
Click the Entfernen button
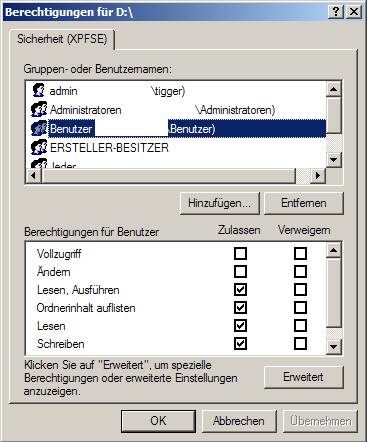304,203
